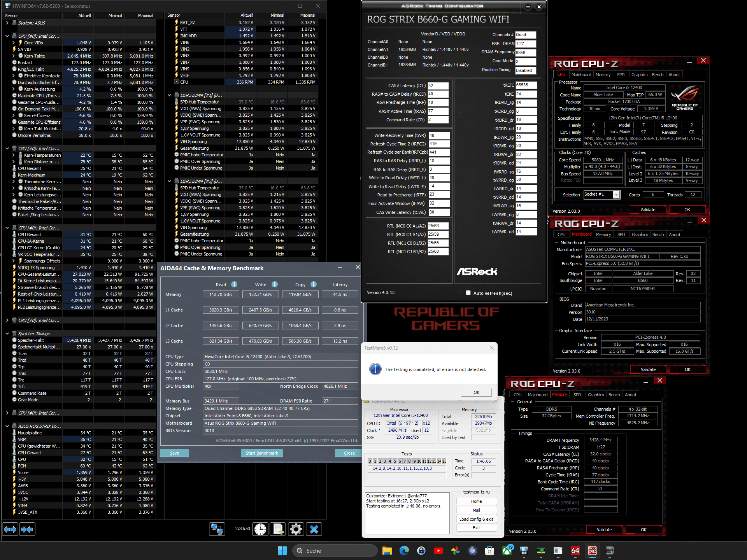
Task: Click tREFI value field 65535
Action: click(526, 85)
